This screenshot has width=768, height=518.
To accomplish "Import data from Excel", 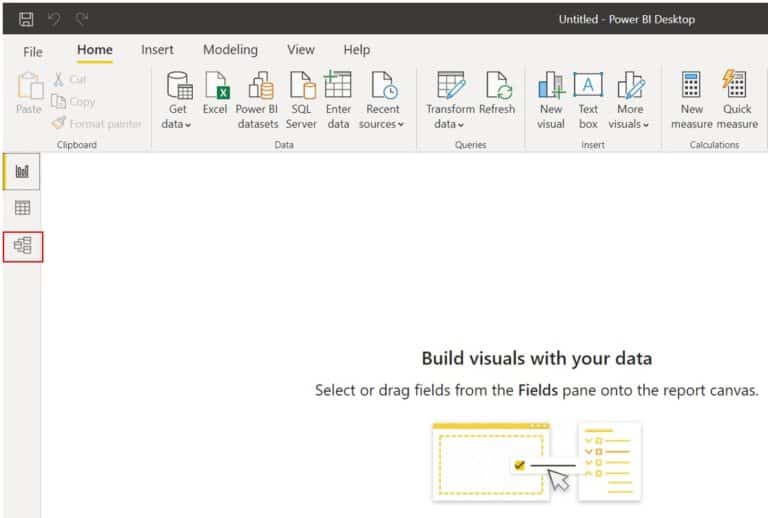I will (x=215, y=93).
